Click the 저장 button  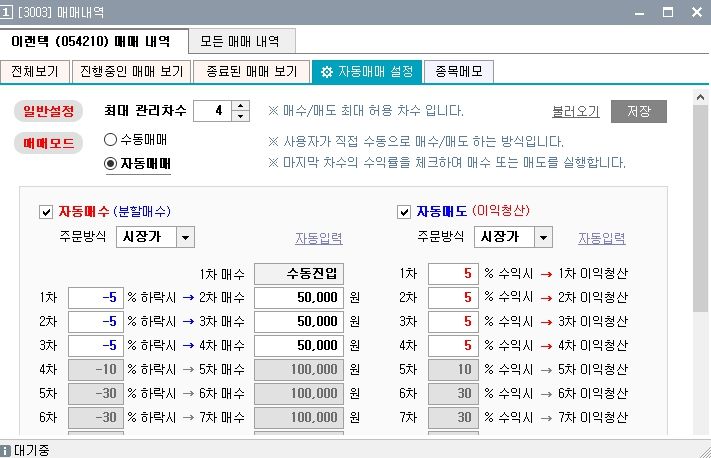(x=638, y=111)
